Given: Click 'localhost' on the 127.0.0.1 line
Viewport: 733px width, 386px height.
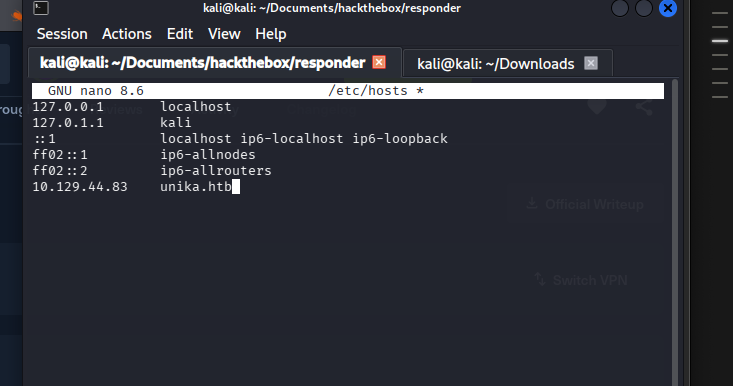Looking at the screenshot, I should tap(196, 107).
